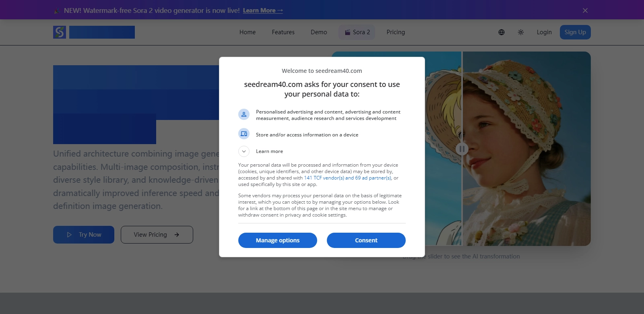Click the Manage options button
Screen dimensions: 644x314
pyautogui.click(x=278, y=240)
